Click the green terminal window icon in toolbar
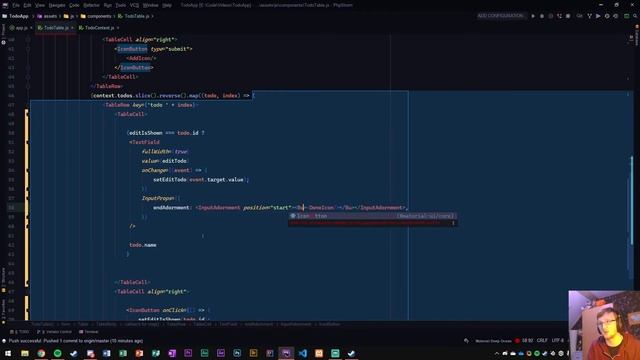 (x=627, y=16)
